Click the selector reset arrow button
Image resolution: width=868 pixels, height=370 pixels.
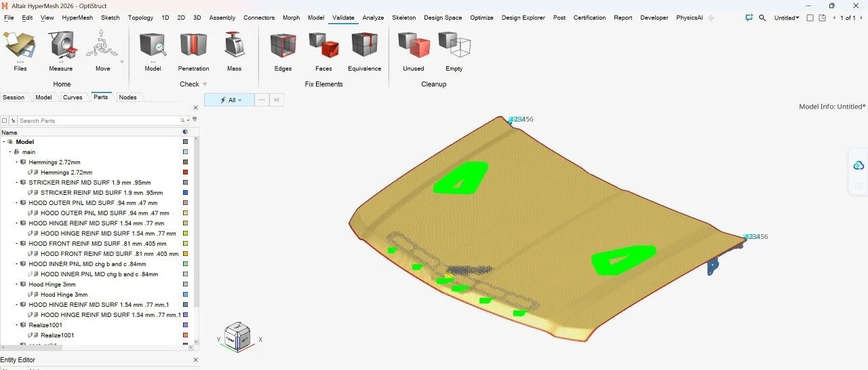point(277,100)
